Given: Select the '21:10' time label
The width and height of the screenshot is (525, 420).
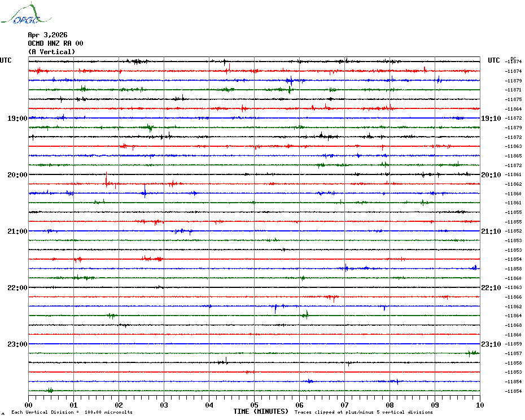Looking at the screenshot, I should (x=491, y=231).
